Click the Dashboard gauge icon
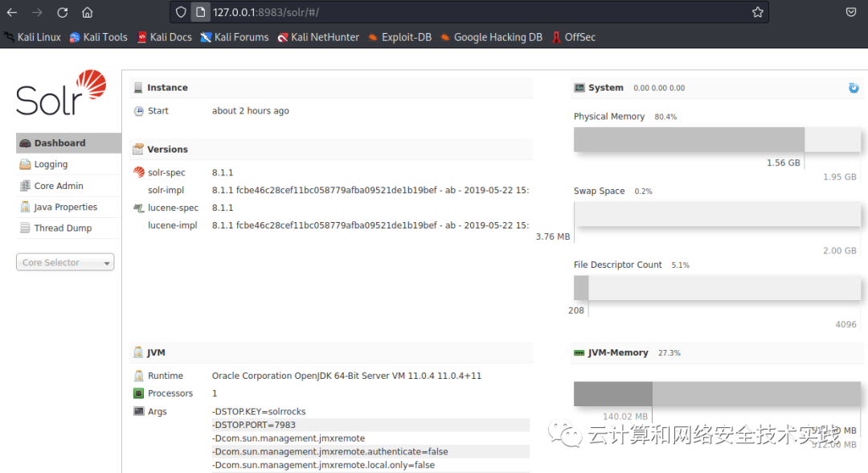The height and width of the screenshot is (473, 868). point(25,143)
